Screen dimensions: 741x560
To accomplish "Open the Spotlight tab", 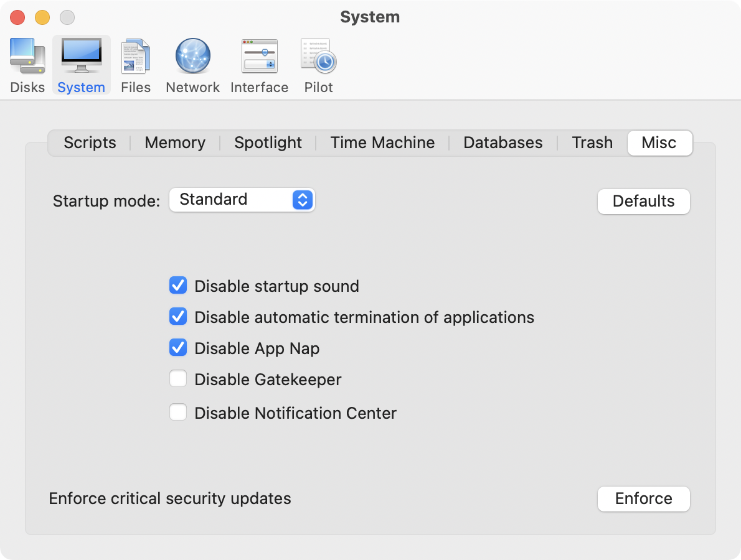I will (268, 142).
